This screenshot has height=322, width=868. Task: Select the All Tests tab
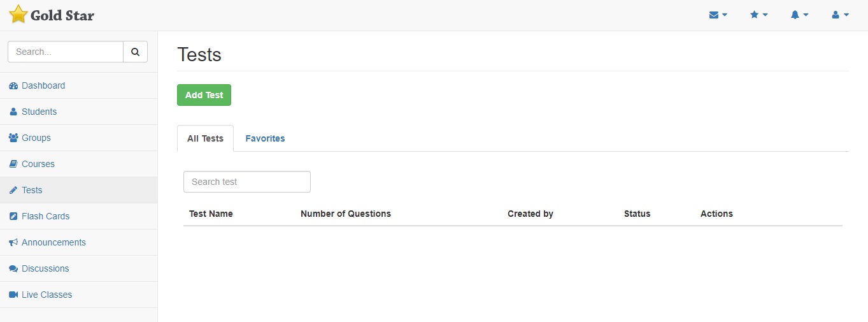pyautogui.click(x=205, y=138)
